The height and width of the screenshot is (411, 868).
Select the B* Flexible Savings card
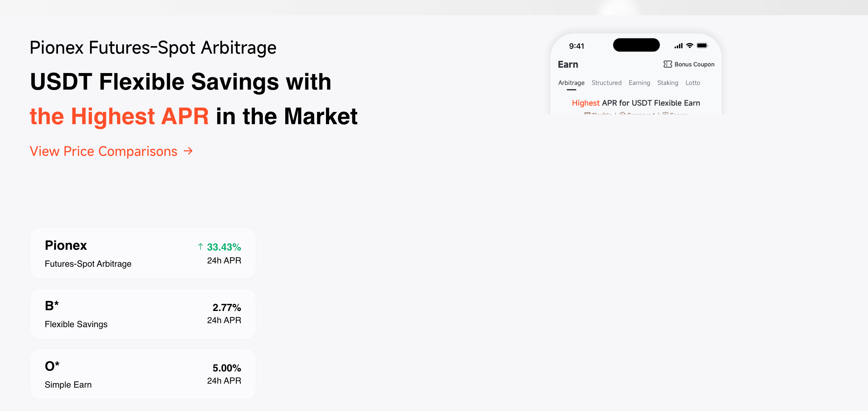tap(143, 314)
